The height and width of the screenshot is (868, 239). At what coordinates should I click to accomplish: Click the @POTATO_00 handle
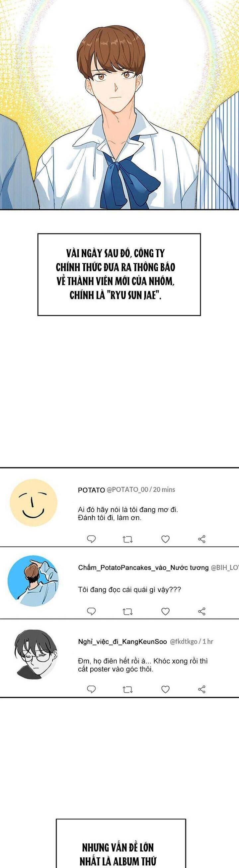pyautogui.click(x=127, y=489)
